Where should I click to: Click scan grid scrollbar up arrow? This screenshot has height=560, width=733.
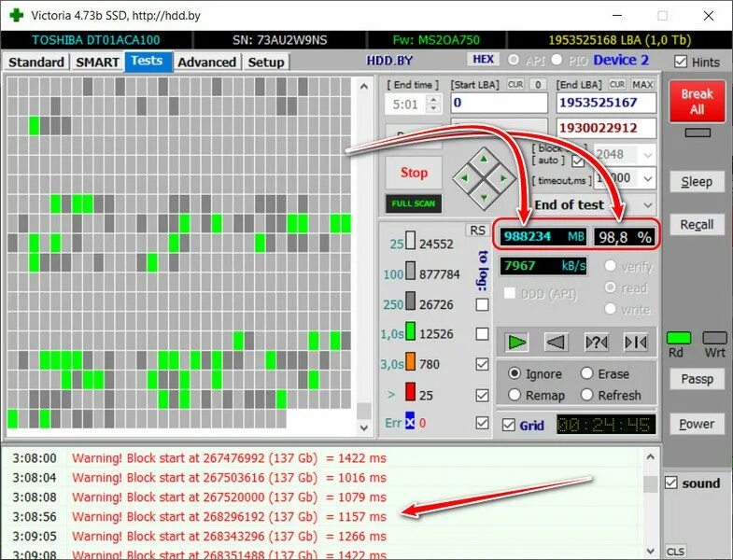[x=364, y=86]
